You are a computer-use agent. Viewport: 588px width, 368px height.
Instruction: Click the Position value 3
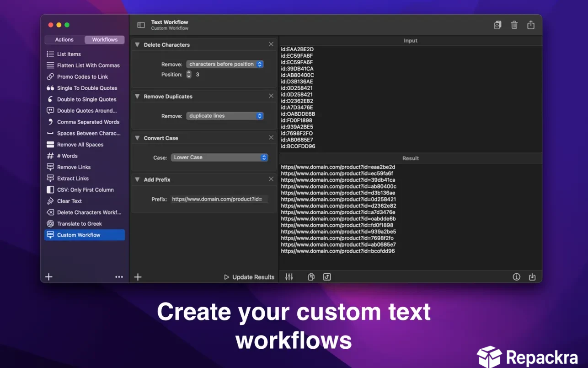point(198,74)
